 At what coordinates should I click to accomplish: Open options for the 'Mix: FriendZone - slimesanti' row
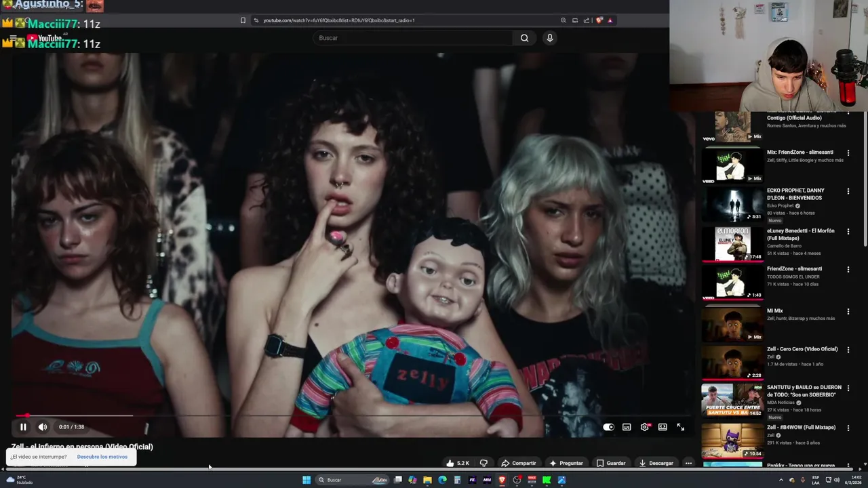pyautogui.click(x=848, y=152)
